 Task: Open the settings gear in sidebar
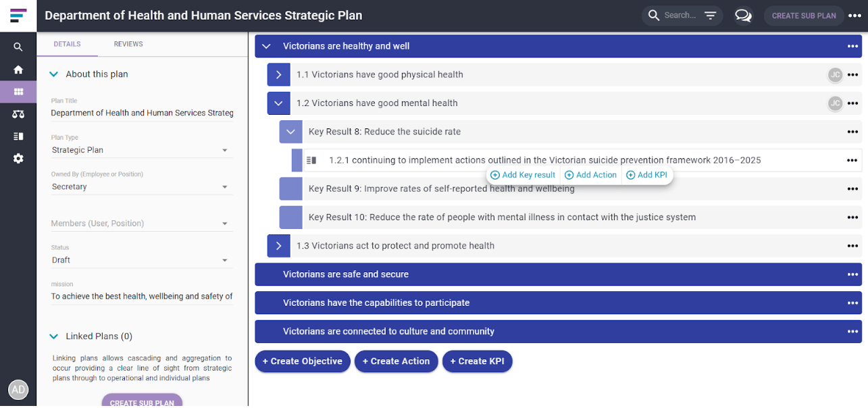[x=18, y=158]
